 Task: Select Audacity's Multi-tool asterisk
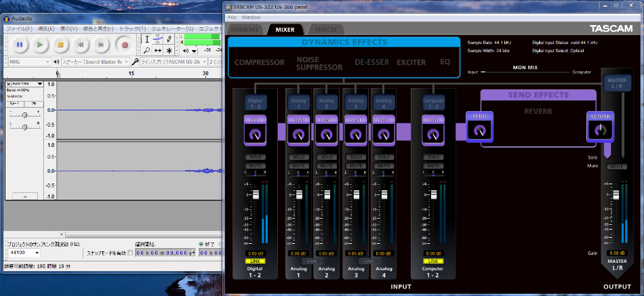pyautogui.click(x=169, y=51)
